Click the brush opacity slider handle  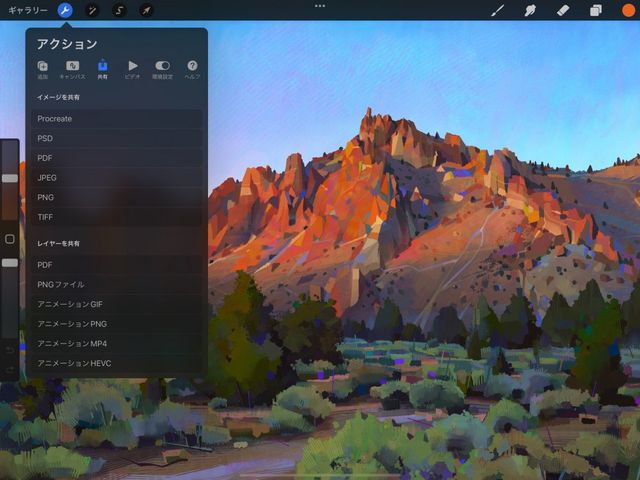click(x=10, y=263)
